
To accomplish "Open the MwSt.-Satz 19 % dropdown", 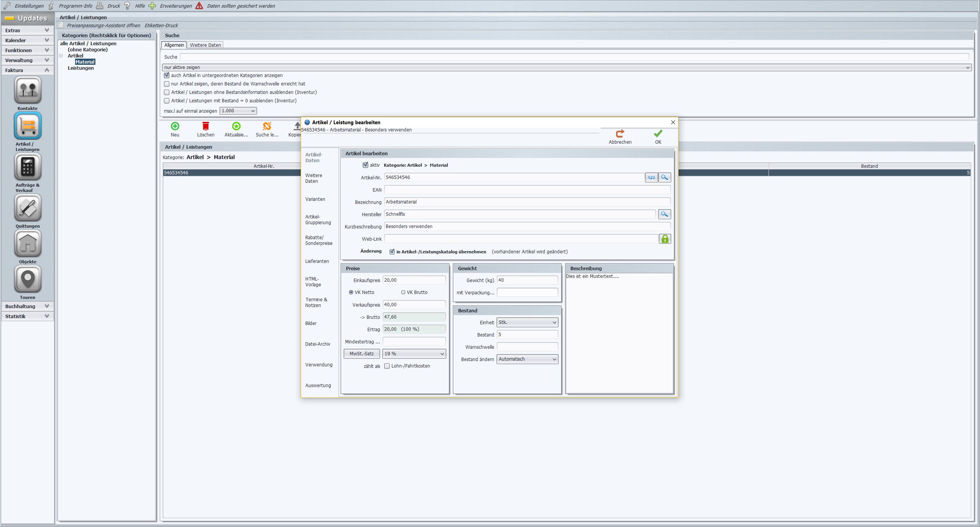I will [414, 354].
